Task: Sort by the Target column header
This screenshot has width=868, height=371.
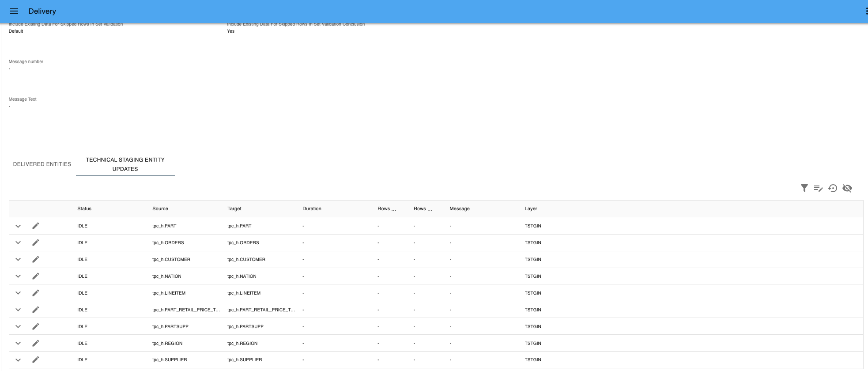Action: coord(234,208)
